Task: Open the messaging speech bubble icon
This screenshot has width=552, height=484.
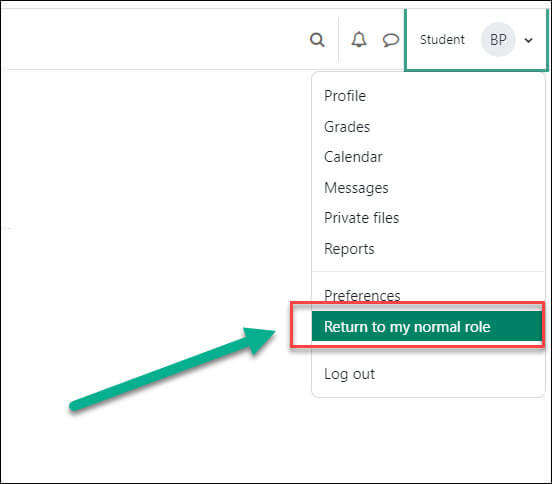Action: tap(390, 40)
